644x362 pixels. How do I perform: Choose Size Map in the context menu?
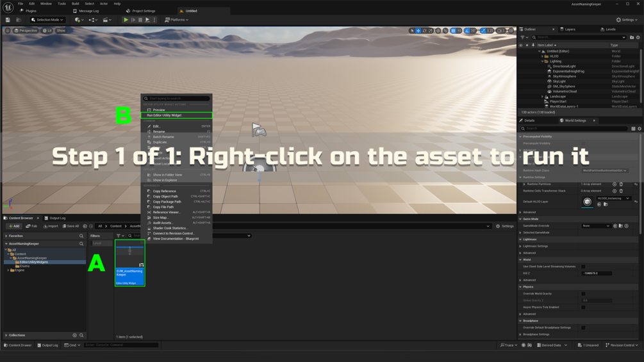[x=177, y=218]
